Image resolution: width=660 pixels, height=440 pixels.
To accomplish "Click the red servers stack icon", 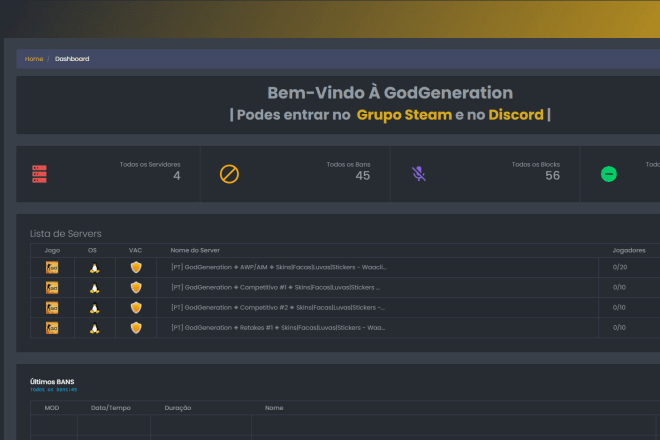I will pyautogui.click(x=39, y=174).
